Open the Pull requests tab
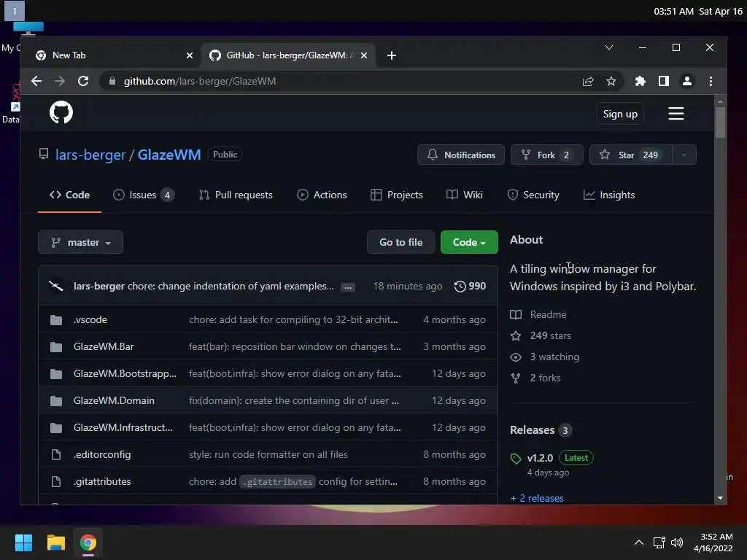 (x=236, y=195)
